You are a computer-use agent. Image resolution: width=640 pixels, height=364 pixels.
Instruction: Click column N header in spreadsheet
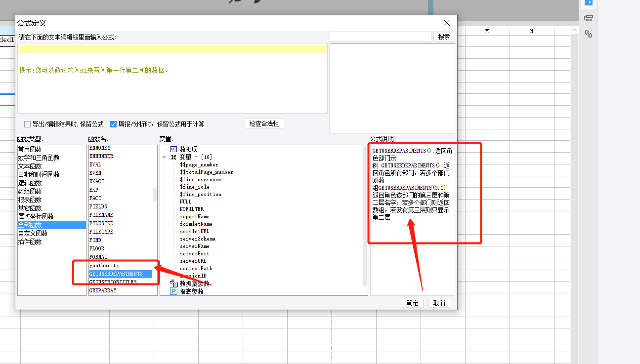[x=532, y=31]
